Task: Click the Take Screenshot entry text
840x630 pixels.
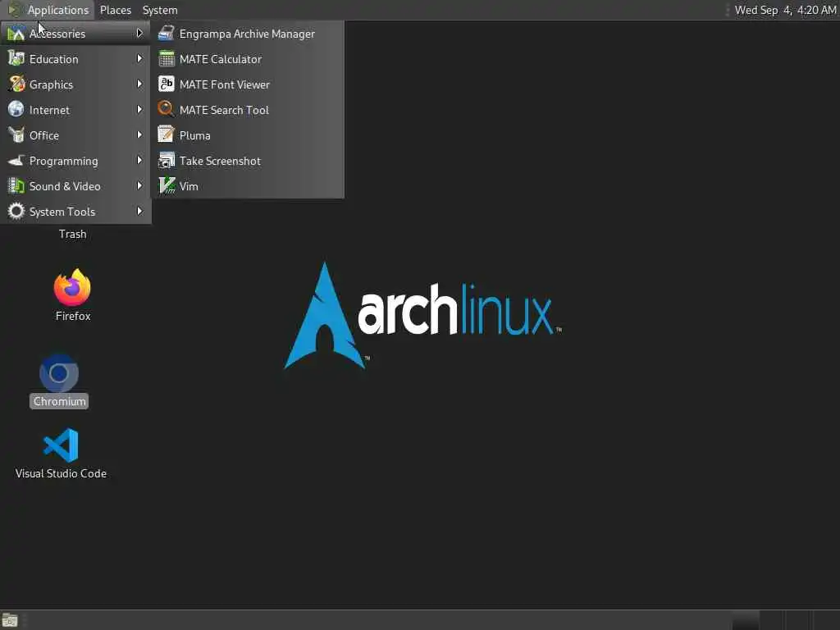Action: coord(220,162)
